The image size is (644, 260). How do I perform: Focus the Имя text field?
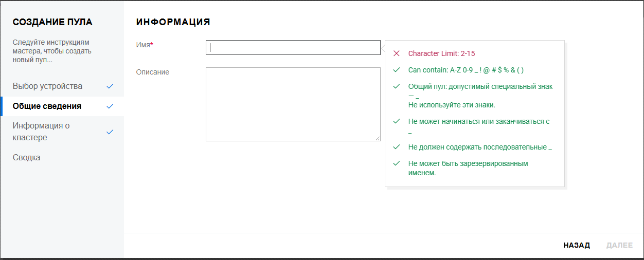(293, 48)
